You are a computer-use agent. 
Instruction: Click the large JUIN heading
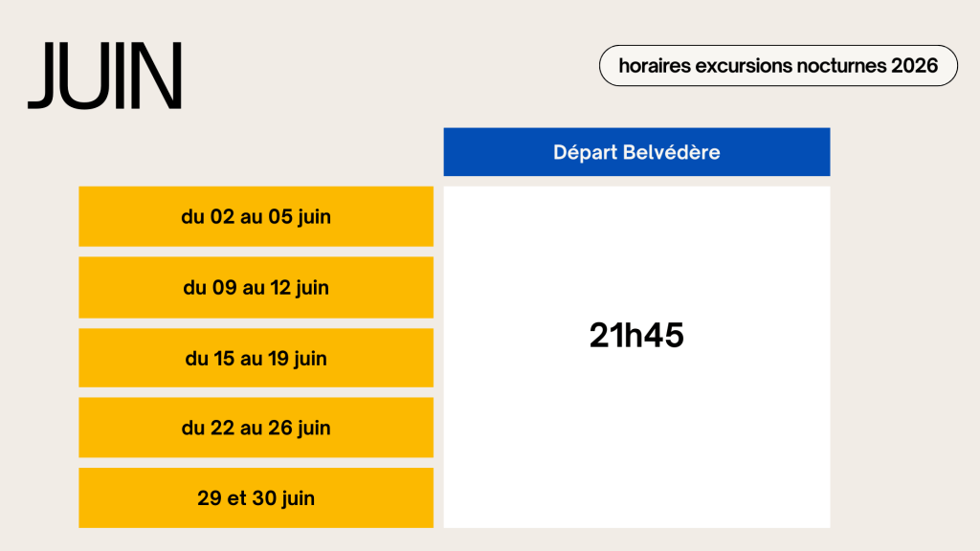tap(104, 77)
